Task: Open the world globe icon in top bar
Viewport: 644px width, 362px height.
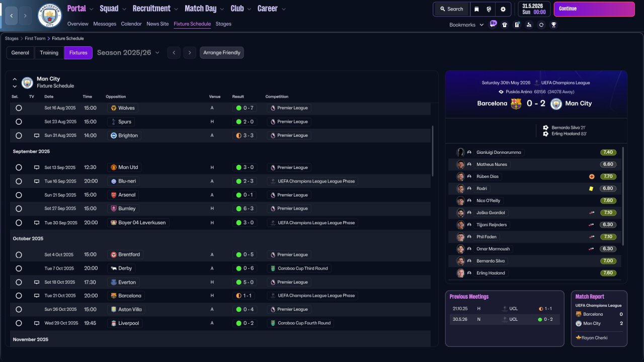Action: (x=489, y=9)
